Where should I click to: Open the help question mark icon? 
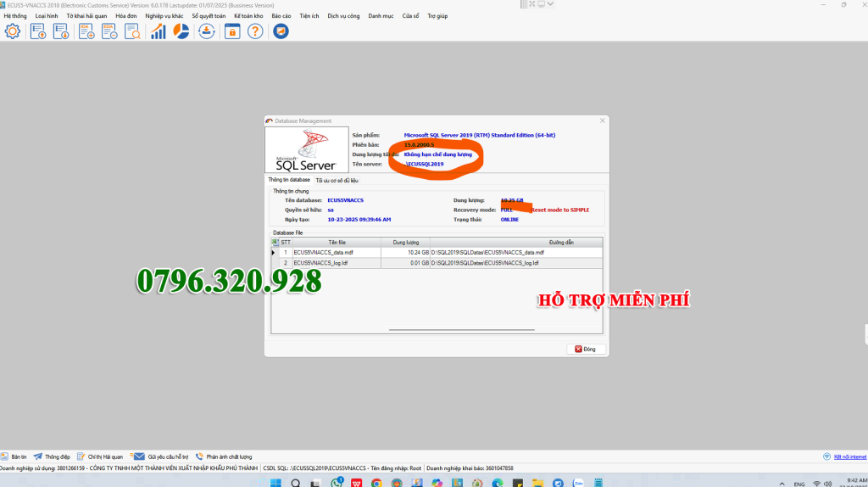(x=255, y=31)
